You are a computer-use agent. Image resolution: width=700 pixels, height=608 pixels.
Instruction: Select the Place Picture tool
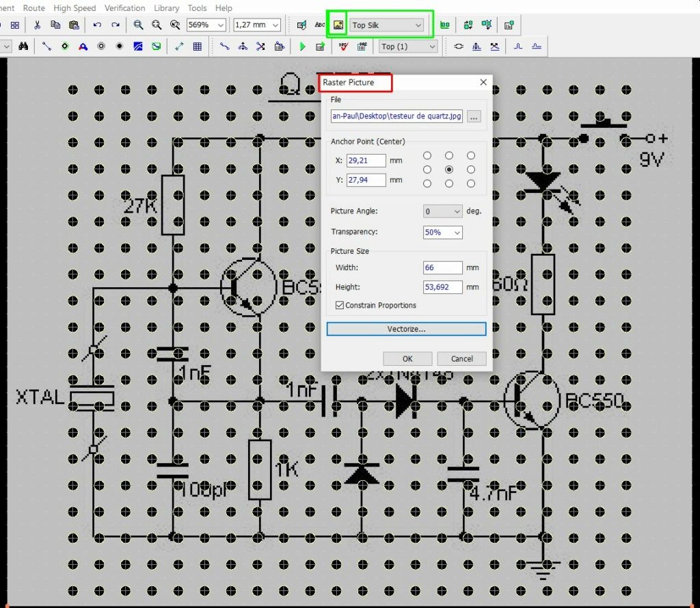pyautogui.click(x=338, y=25)
